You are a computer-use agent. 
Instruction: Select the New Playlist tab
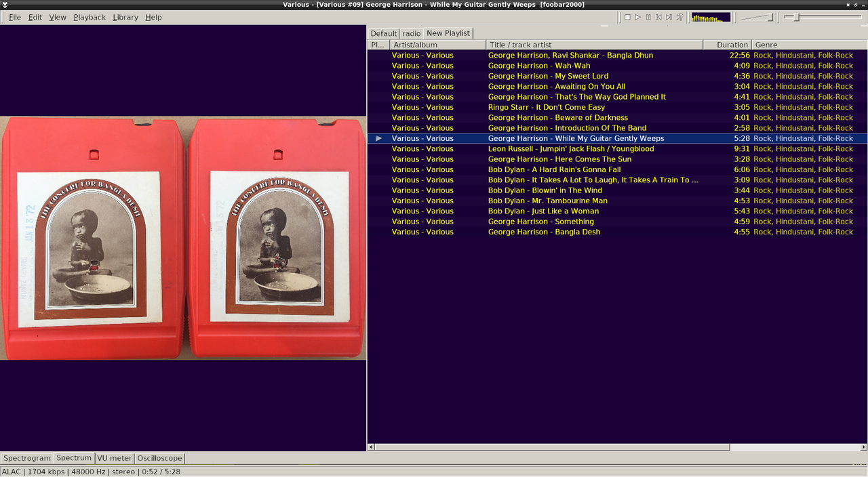coord(448,33)
